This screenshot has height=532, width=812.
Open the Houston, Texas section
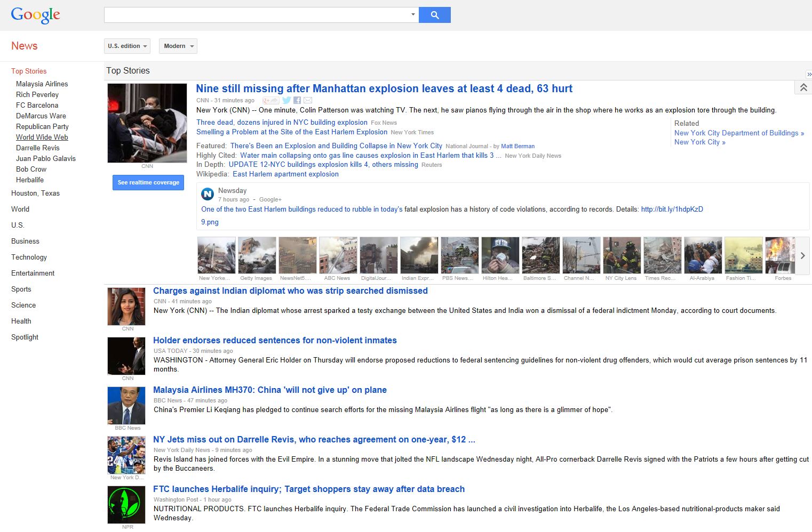click(x=35, y=193)
